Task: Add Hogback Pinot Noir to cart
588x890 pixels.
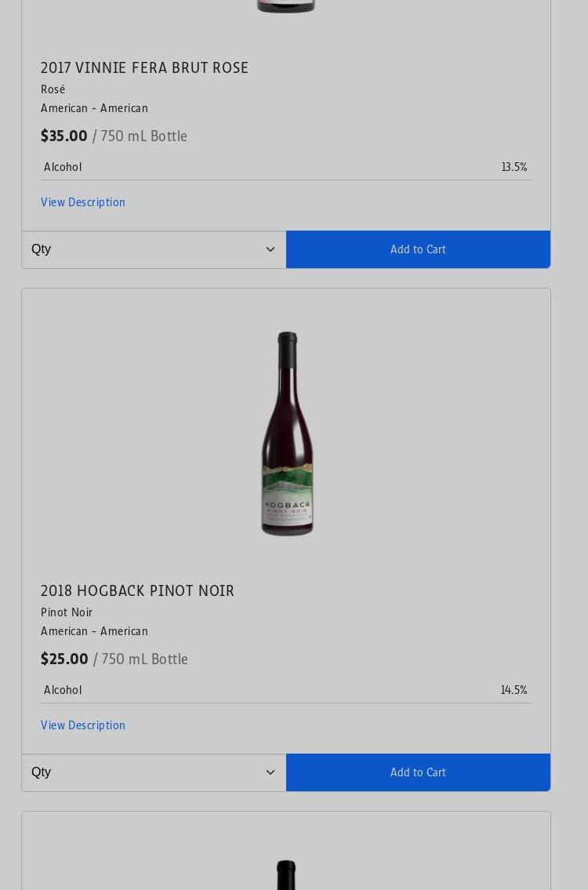Action: pyautogui.click(x=418, y=772)
